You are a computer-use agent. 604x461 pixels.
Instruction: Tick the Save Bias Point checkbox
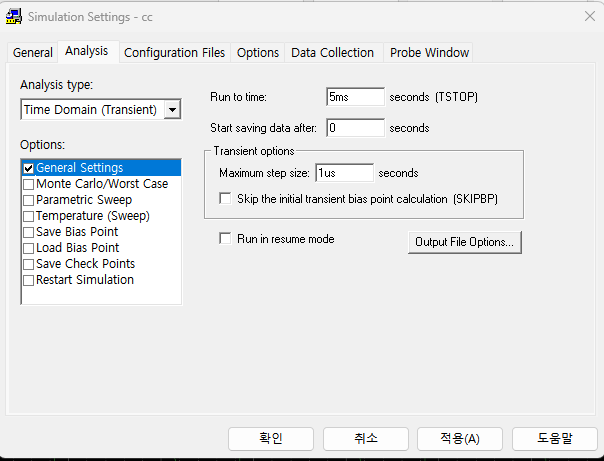coord(29,232)
